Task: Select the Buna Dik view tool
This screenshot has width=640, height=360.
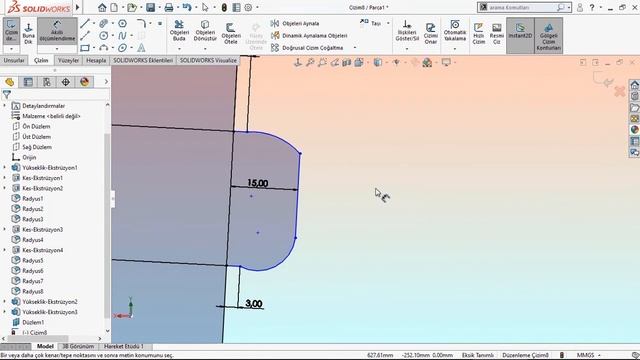Action: [x=28, y=33]
